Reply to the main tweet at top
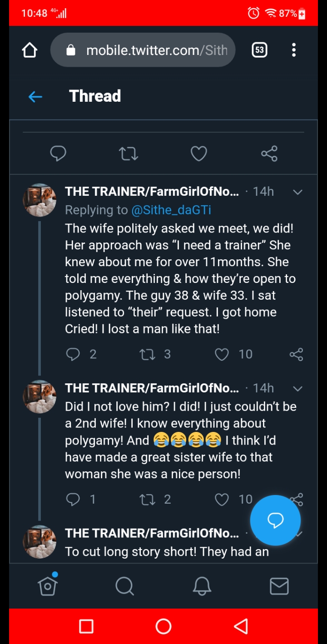 coord(58,154)
